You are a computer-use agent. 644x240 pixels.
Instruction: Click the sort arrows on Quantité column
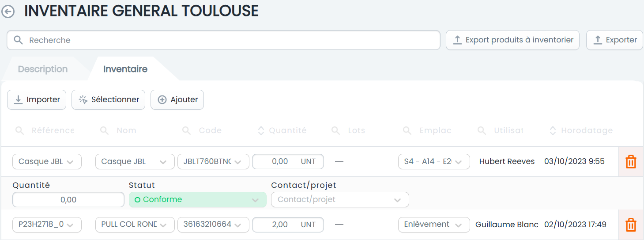click(261, 130)
